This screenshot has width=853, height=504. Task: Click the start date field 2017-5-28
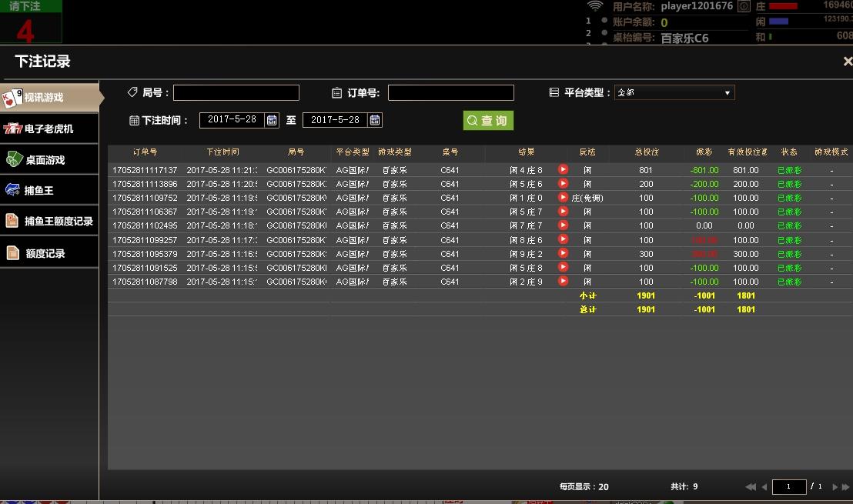[x=232, y=120]
